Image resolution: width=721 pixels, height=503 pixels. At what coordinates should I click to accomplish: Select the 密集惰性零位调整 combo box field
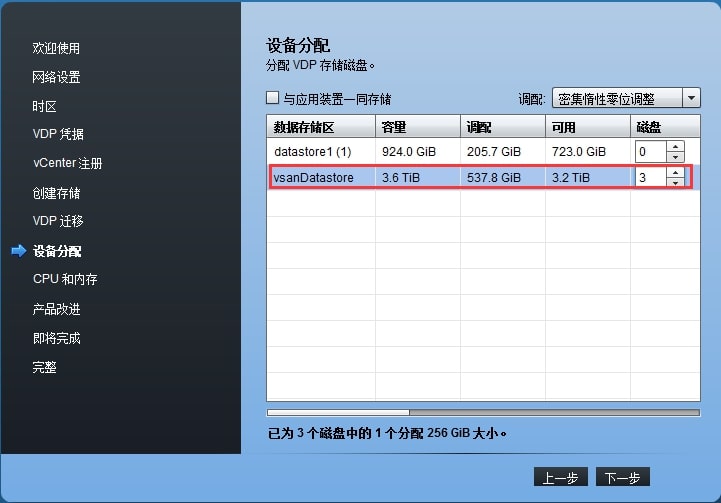[x=618, y=98]
